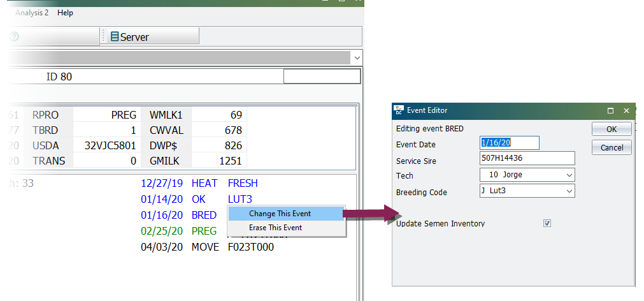Select Change This Event in context menu
644x301 pixels.
coord(286,214)
